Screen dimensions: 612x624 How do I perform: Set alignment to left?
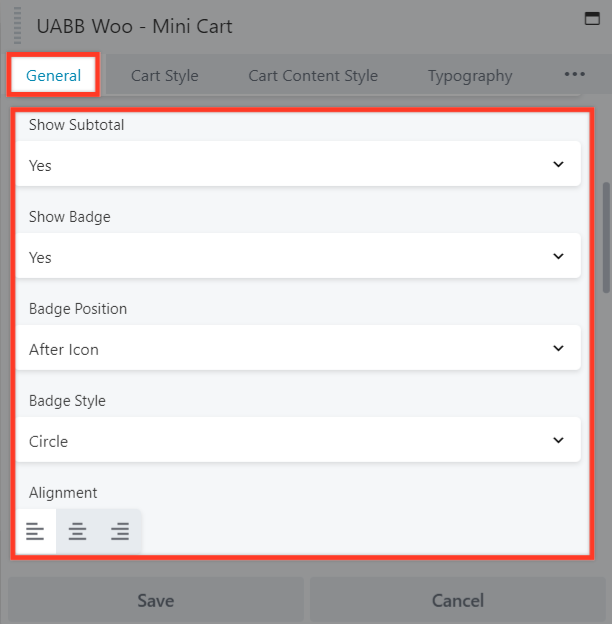[35, 532]
